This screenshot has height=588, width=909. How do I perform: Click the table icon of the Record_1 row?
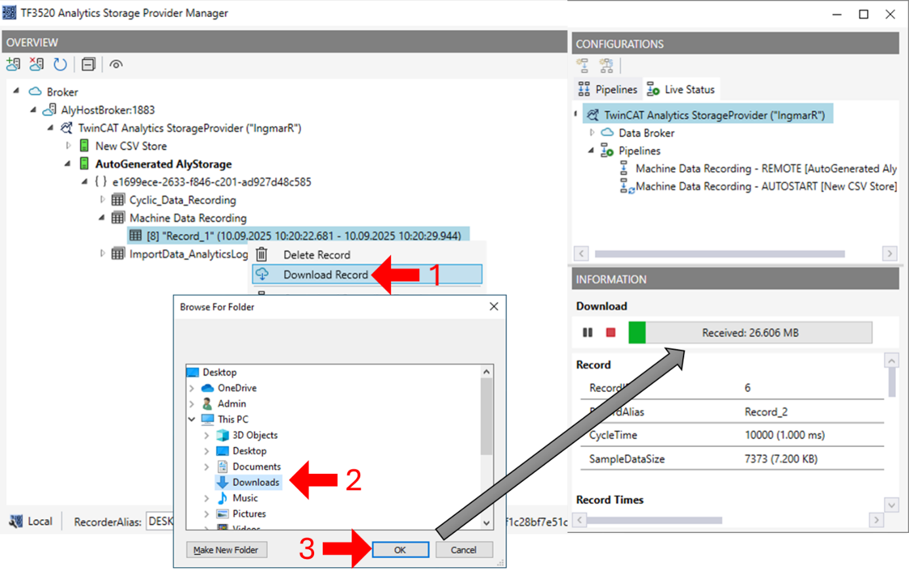point(136,235)
